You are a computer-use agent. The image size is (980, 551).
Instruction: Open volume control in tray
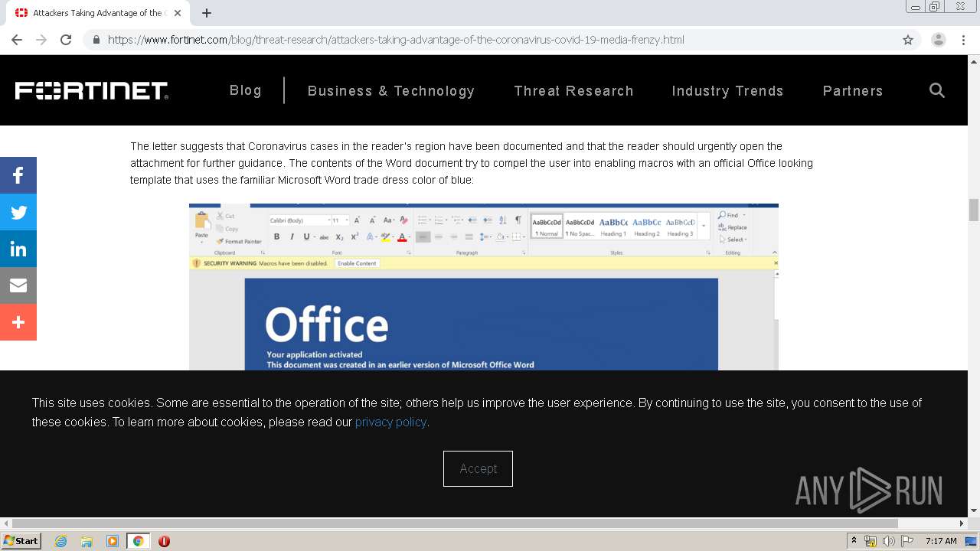(889, 541)
